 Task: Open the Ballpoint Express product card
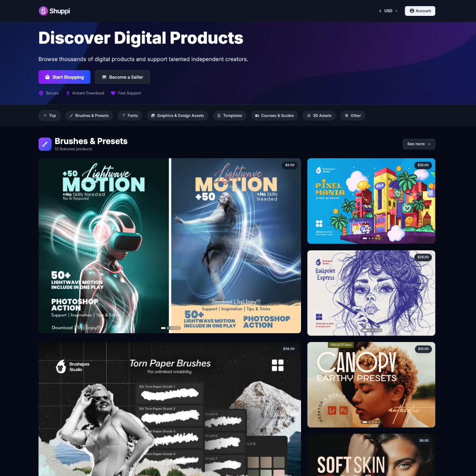(371, 293)
